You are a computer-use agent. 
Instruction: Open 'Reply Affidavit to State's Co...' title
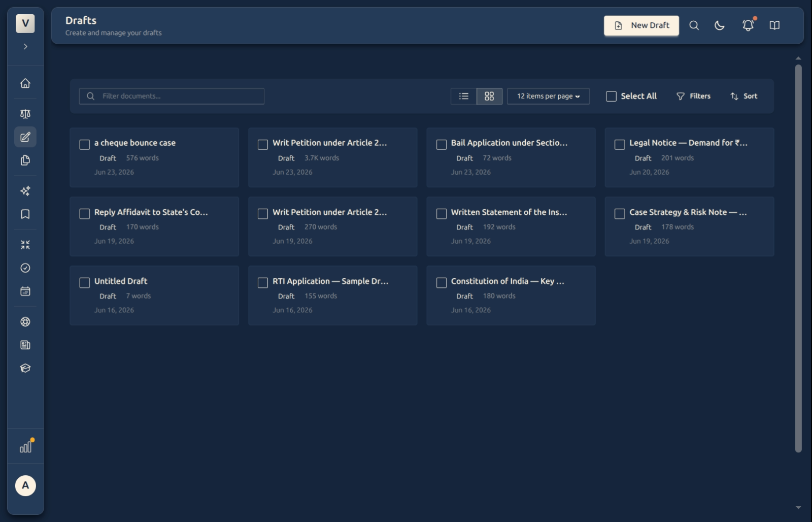coord(151,212)
